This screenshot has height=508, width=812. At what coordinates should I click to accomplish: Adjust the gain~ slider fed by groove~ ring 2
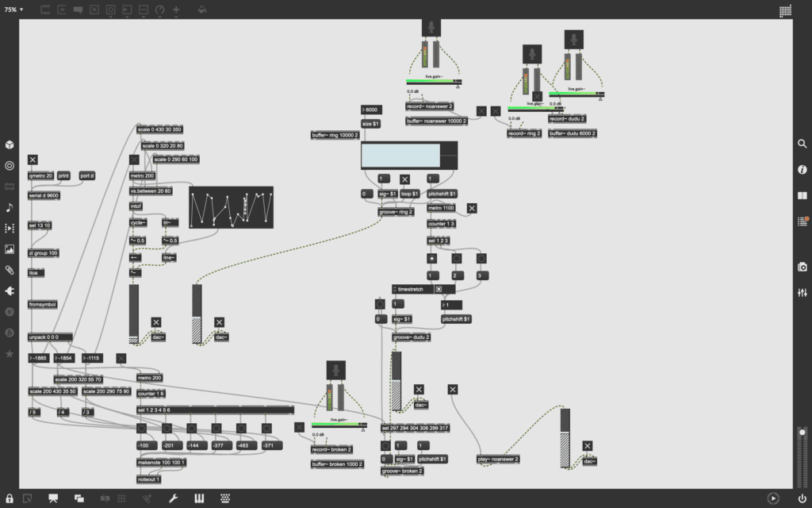coord(197,314)
